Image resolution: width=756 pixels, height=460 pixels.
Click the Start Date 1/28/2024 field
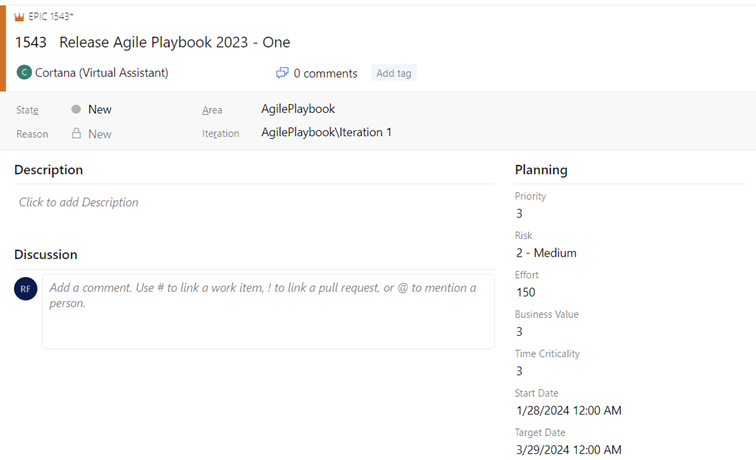point(569,410)
